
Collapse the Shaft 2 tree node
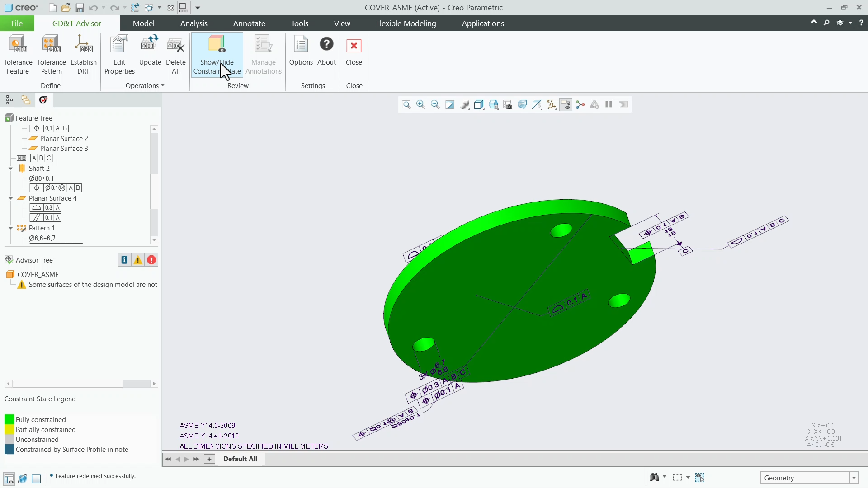11,169
